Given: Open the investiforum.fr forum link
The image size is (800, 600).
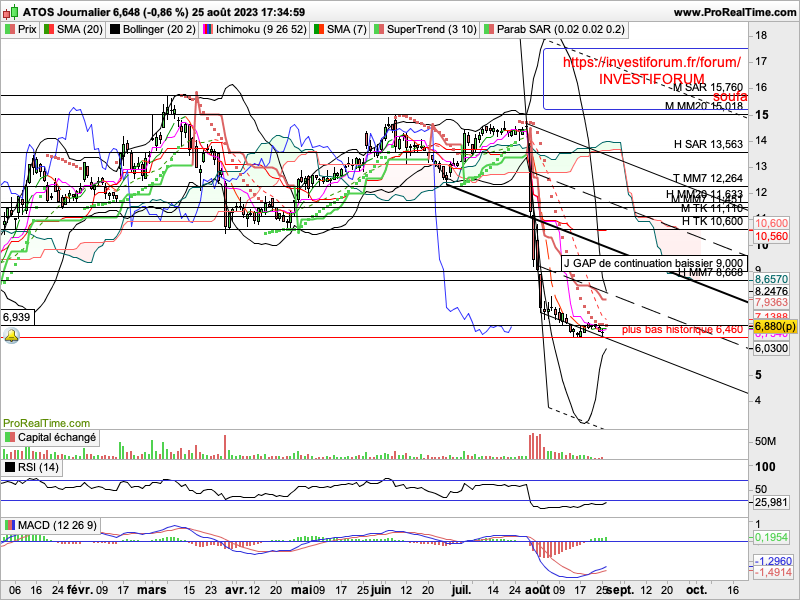Looking at the screenshot, I should click(x=652, y=63).
